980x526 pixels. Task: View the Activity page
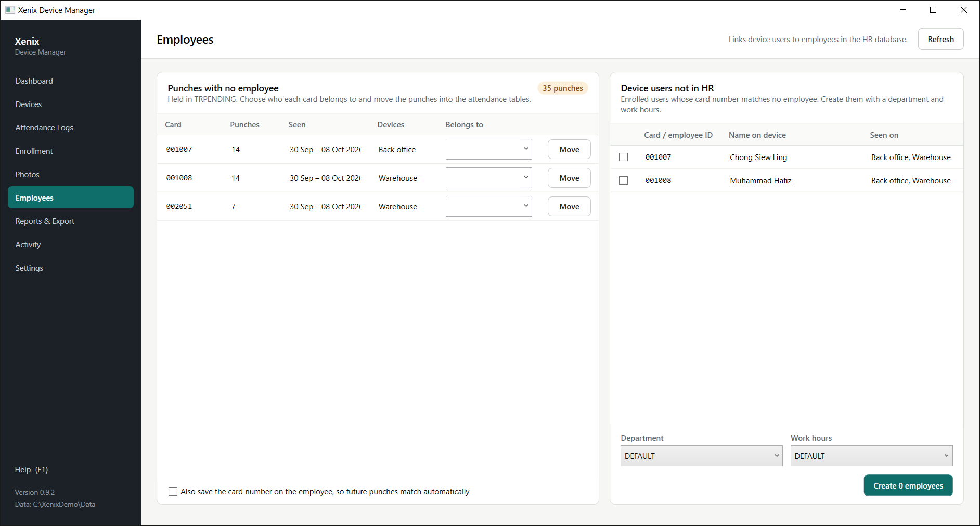click(71, 245)
